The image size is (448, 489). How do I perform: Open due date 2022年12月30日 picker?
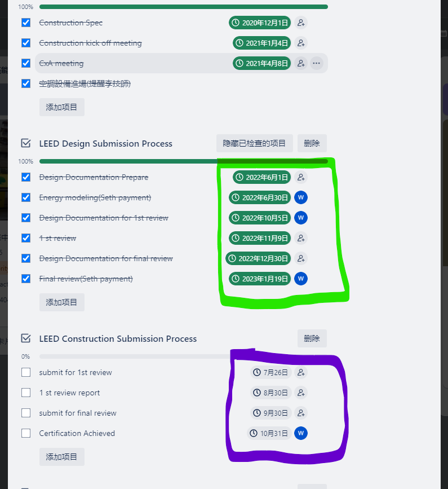tap(258, 258)
